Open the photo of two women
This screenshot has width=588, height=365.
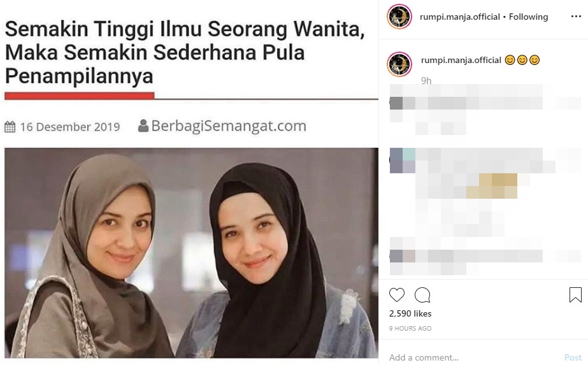pyautogui.click(x=191, y=252)
